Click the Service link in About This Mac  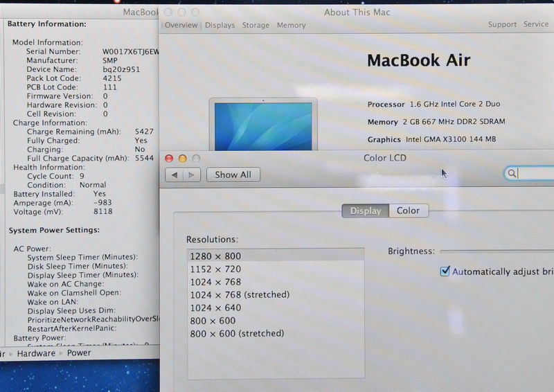(536, 24)
